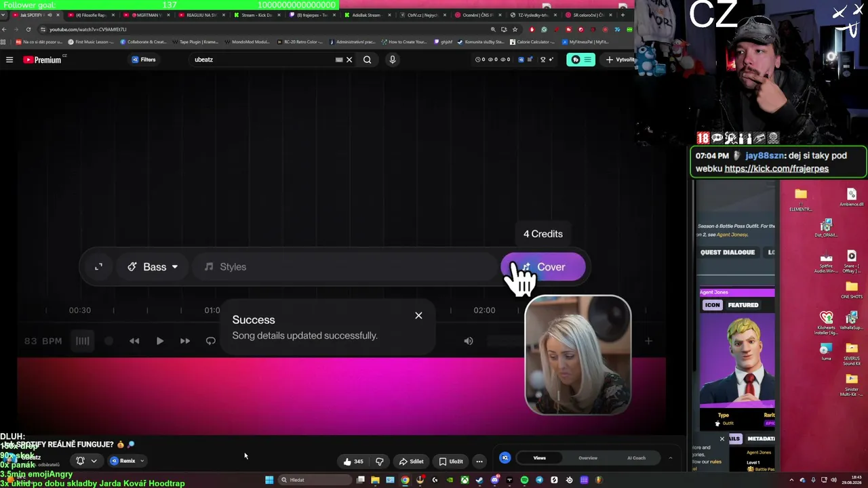Skip forward with the fast-forward button
868x488 pixels.
coord(185,341)
